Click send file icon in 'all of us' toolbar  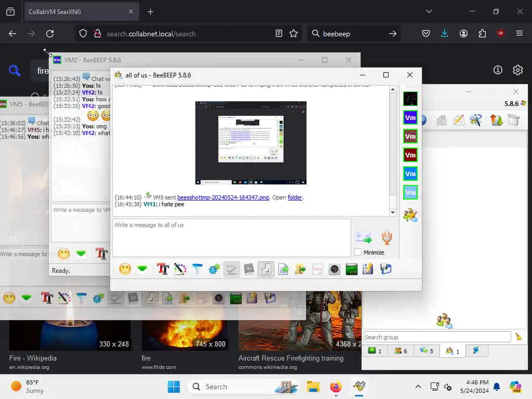[x=283, y=269]
